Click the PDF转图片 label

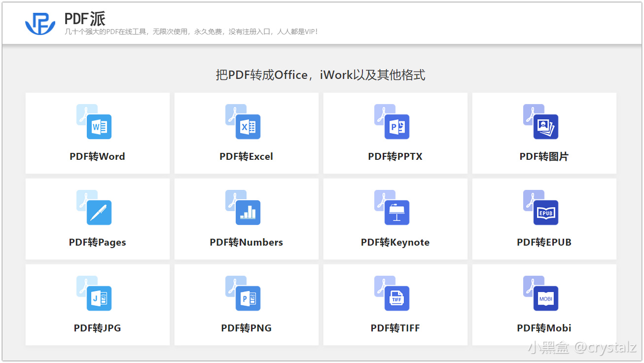tap(544, 157)
